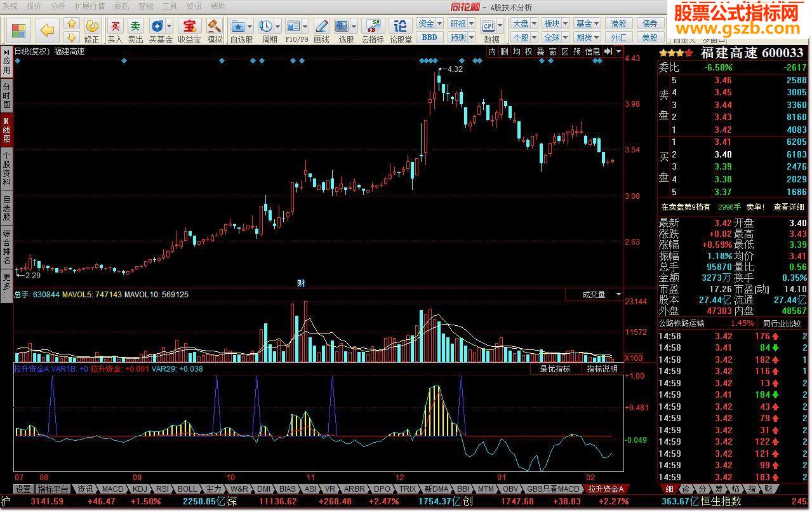The image size is (812, 512).
Task: Click the 指标说明 button
Action: point(602,369)
